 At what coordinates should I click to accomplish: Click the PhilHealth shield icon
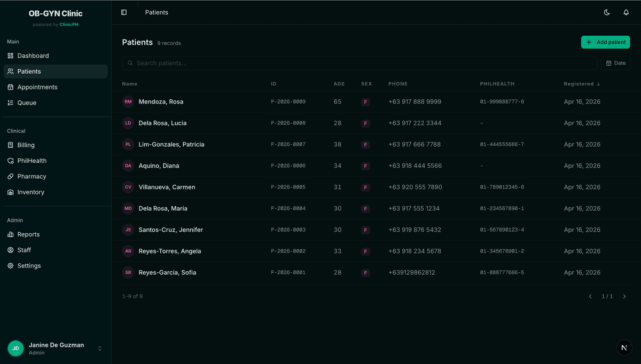point(11,161)
